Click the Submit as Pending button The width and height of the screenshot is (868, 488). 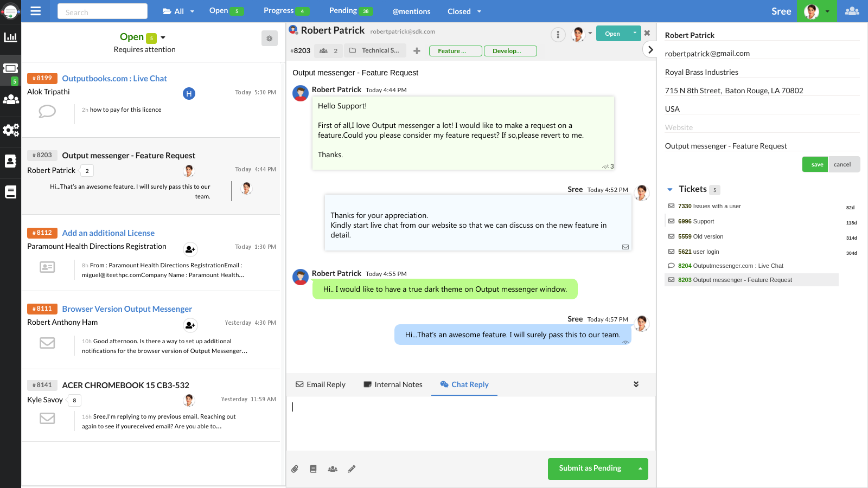(x=590, y=469)
